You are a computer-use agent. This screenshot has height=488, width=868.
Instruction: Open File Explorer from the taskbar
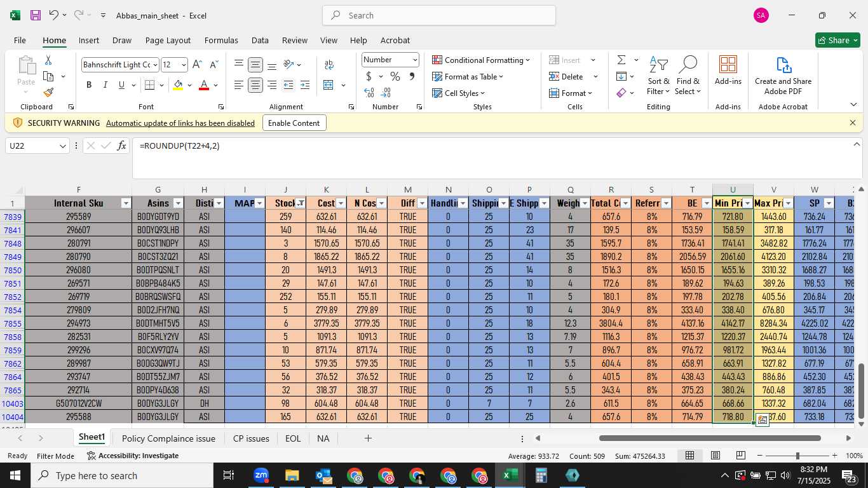click(x=292, y=475)
